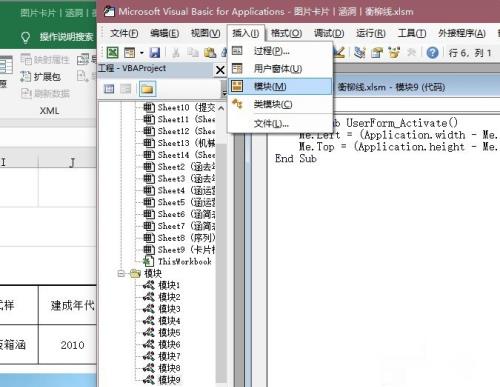Click the project tree scroll-up arrow
This screenshot has width=500, height=387.
[221, 108]
